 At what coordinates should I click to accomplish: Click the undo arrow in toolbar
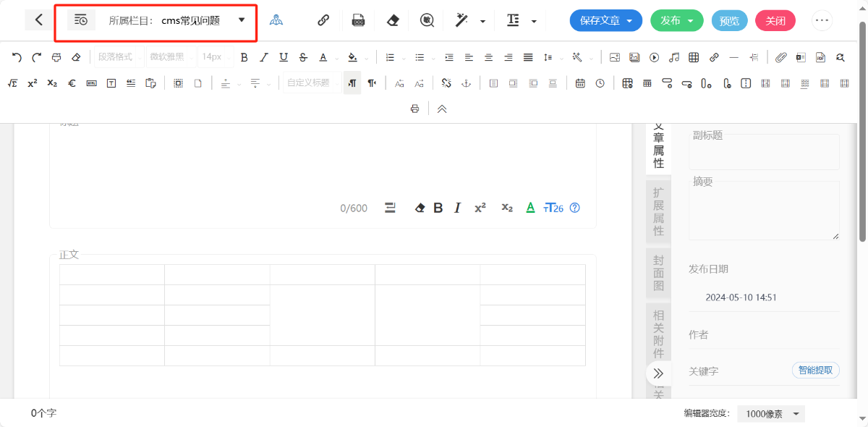(x=17, y=57)
